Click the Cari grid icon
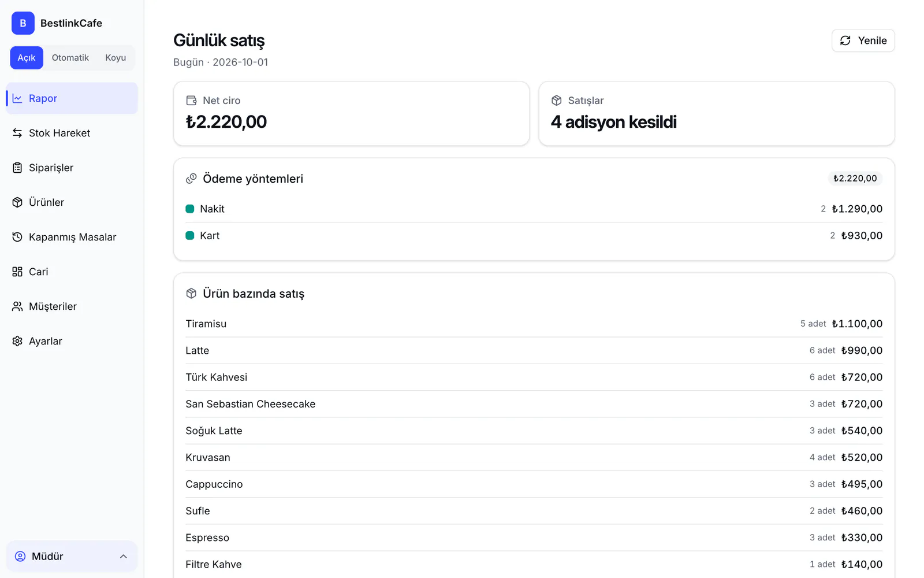Image resolution: width=924 pixels, height=578 pixels. pyautogui.click(x=17, y=272)
